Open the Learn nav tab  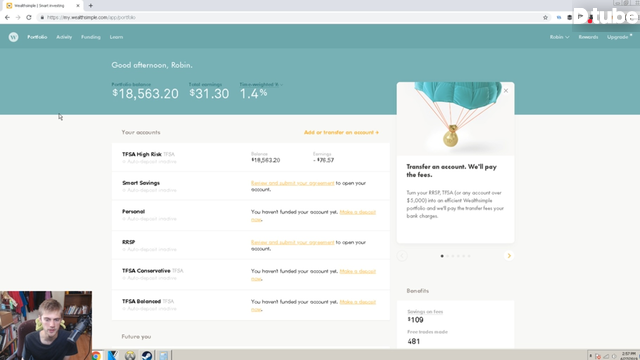pos(116,37)
